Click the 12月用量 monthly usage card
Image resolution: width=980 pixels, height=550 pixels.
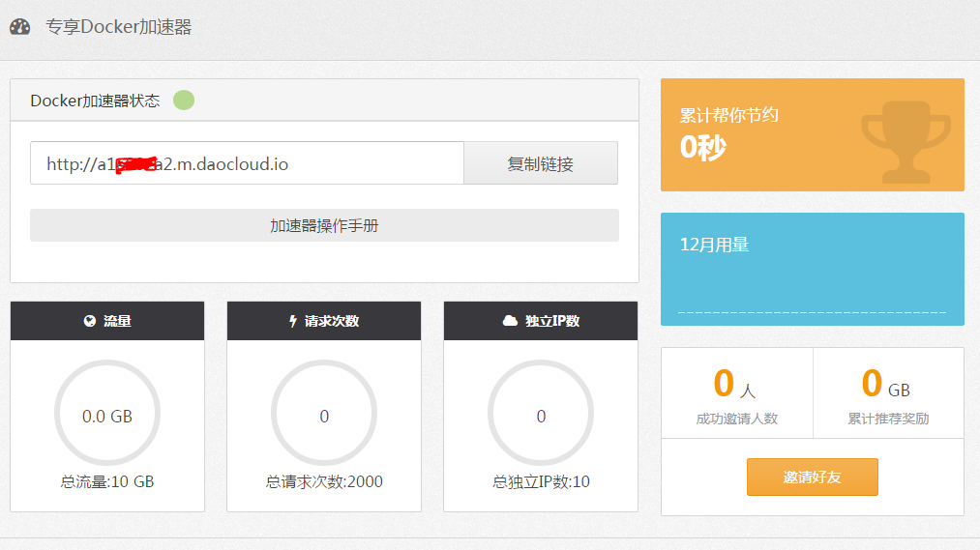812,269
